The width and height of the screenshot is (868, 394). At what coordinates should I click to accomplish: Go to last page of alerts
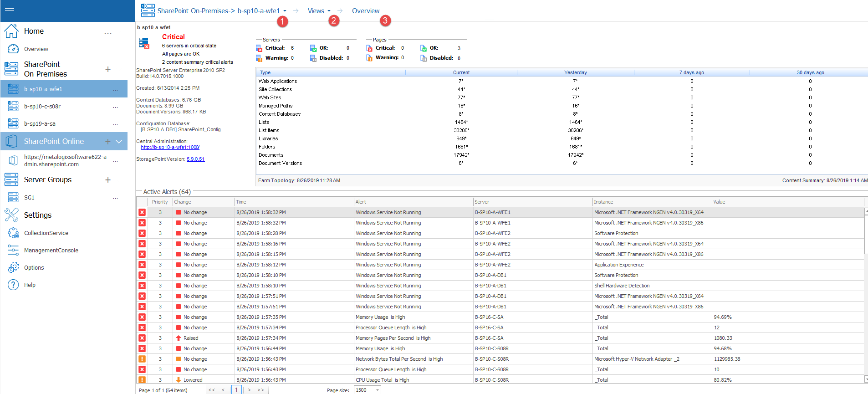260,390
